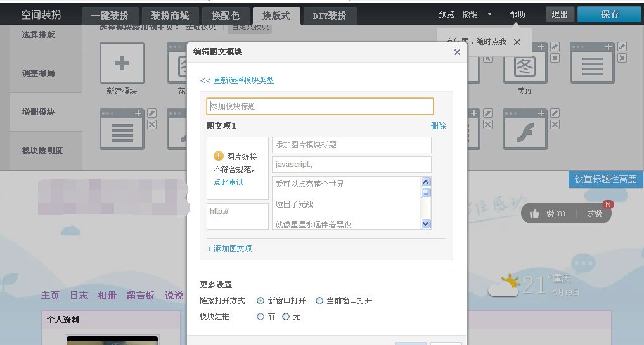The height and width of the screenshot is (345, 644).
Task: Focus the javascript:; link input field
Action: pyautogui.click(x=352, y=165)
